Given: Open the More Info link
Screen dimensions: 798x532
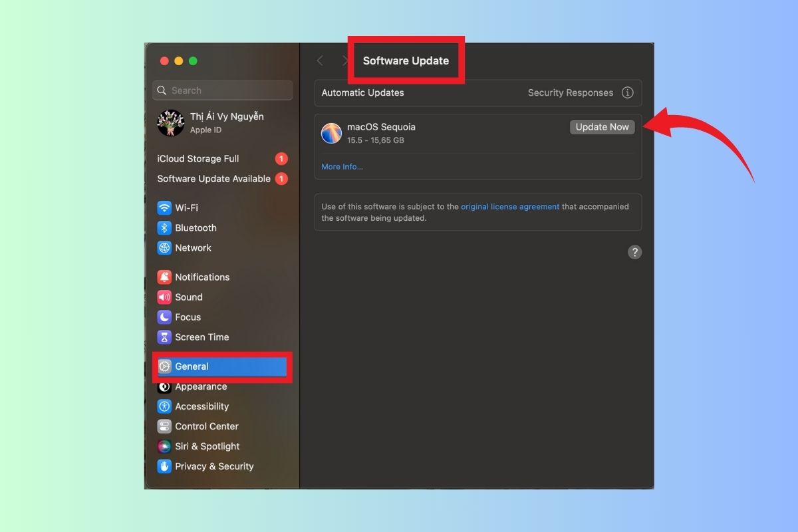Looking at the screenshot, I should [342, 167].
